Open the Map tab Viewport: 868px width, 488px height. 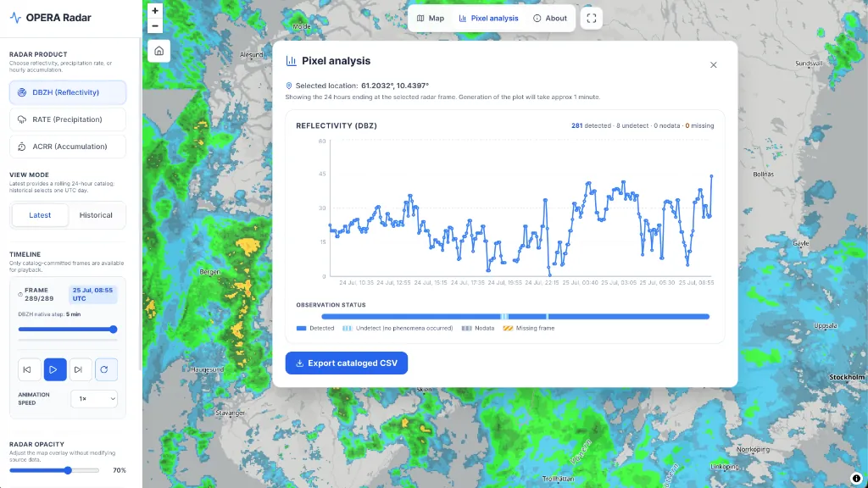(431, 19)
